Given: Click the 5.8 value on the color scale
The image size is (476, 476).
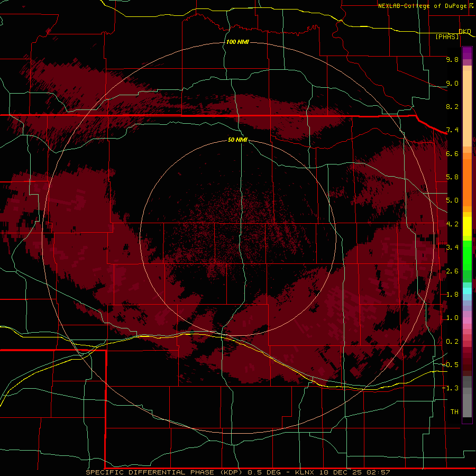Looking at the screenshot, I should click(x=452, y=177).
